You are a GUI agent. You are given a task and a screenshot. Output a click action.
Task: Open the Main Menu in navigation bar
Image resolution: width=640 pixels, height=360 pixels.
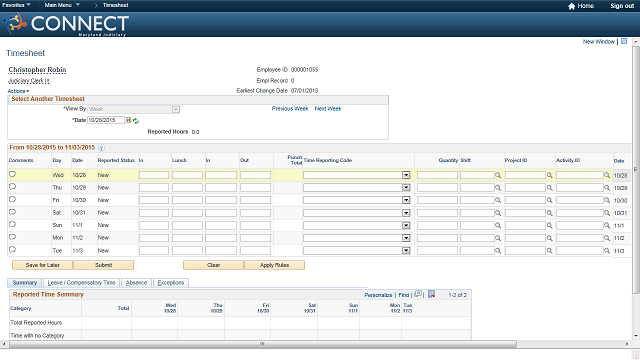coord(62,5)
